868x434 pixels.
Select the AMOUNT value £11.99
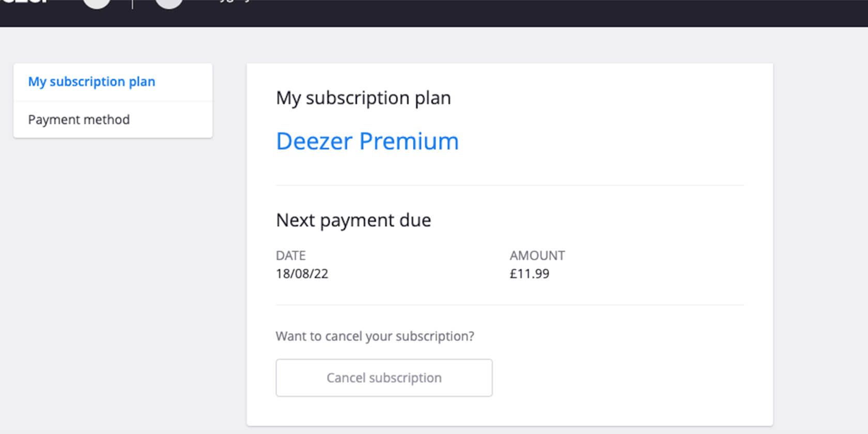[530, 274]
